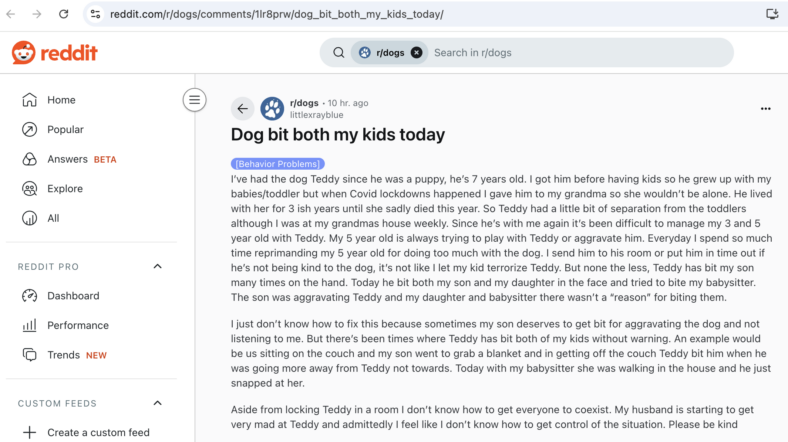788x442 pixels.
Task: Collapse the Reddit Pro section
Action: click(158, 267)
